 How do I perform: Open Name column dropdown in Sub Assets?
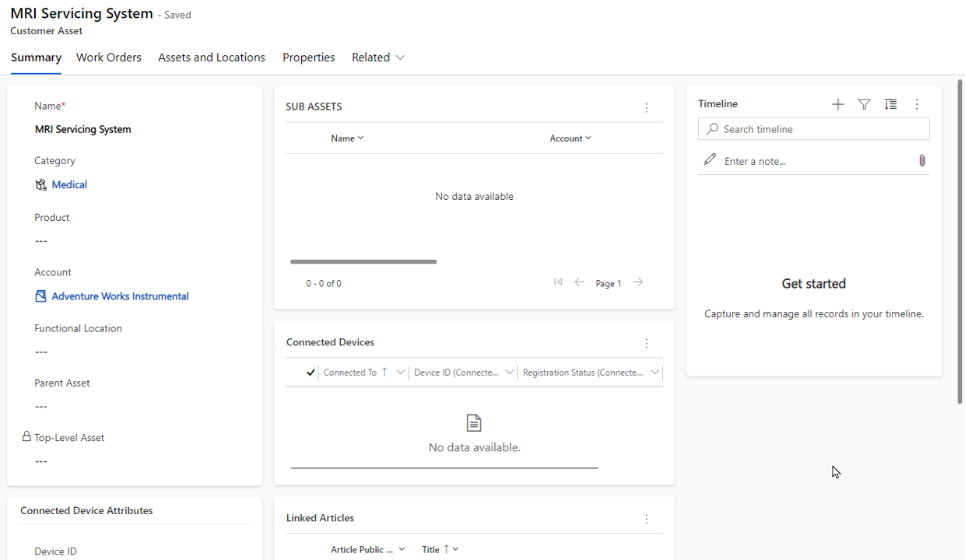click(360, 138)
